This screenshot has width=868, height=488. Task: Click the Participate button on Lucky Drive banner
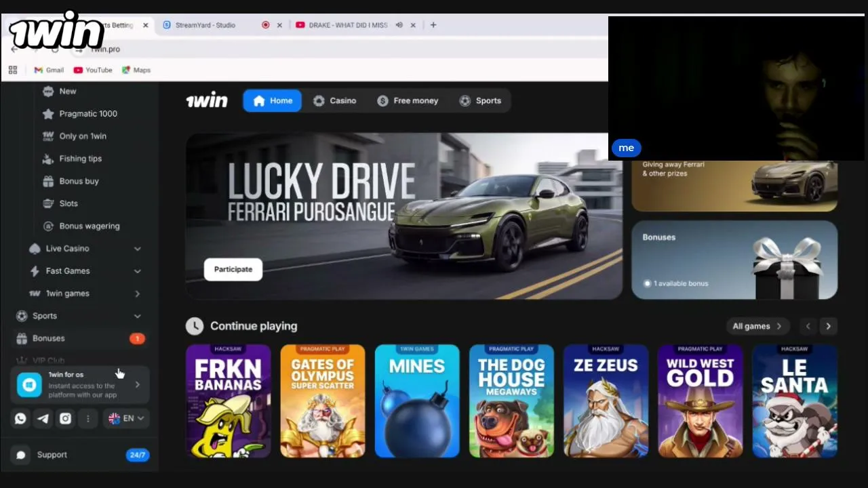click(x=233, y=269)
